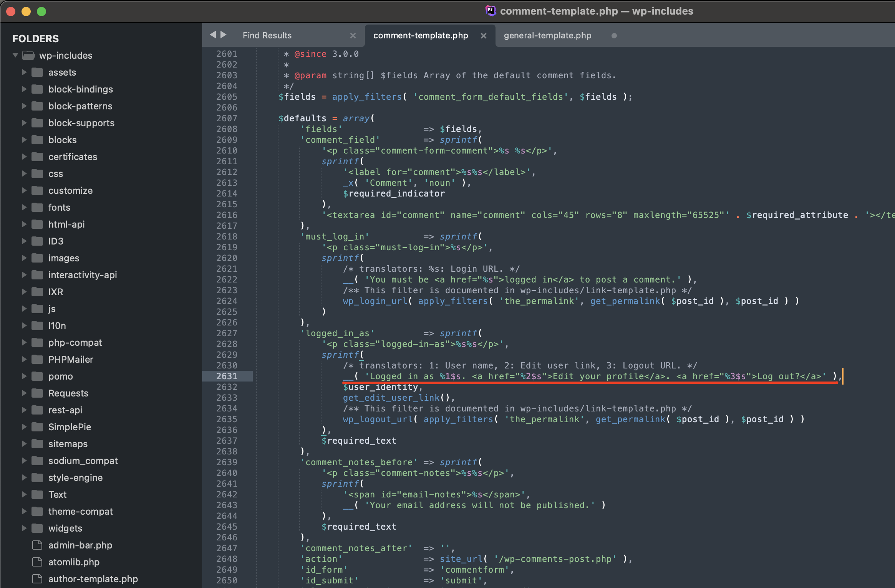Expand the block-supports folder
This screenshot has width=895, height=588.
[x=24, y=123]
